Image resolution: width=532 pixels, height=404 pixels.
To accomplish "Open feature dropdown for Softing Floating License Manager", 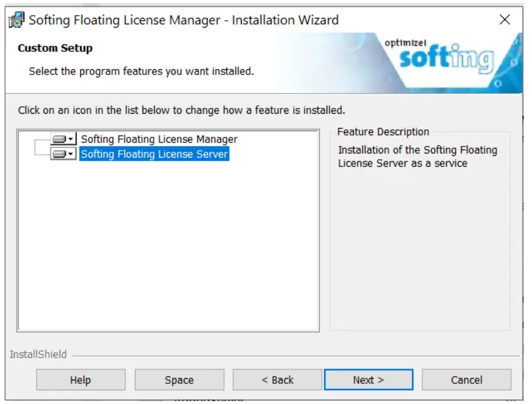I will pos(63,139).
